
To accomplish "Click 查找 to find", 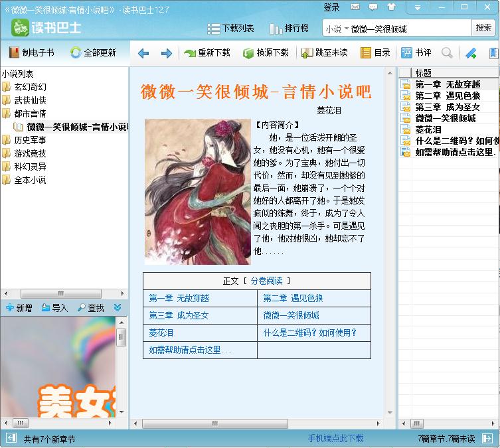I will [x=91, y=308].
